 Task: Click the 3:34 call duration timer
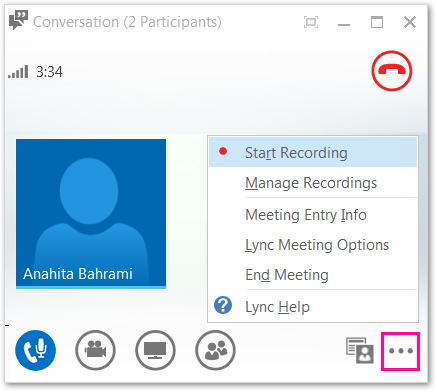coord(49,72)
